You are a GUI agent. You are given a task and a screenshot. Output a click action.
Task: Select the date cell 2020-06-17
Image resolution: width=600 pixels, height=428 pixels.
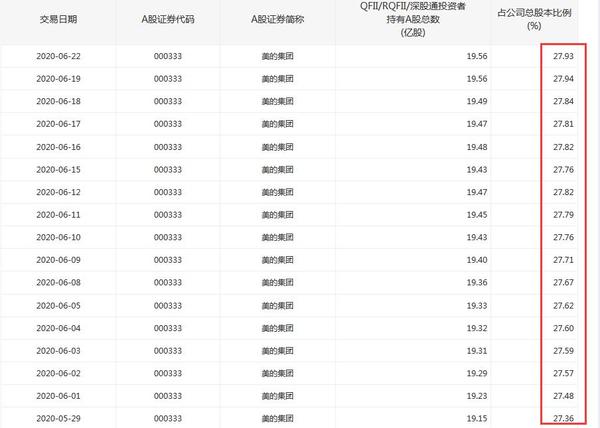[58, 124]
